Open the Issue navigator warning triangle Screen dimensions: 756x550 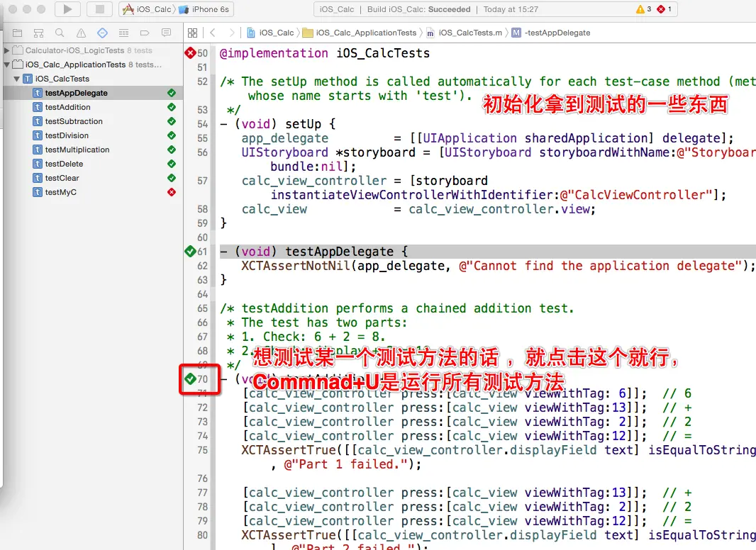tap(81, 33)
